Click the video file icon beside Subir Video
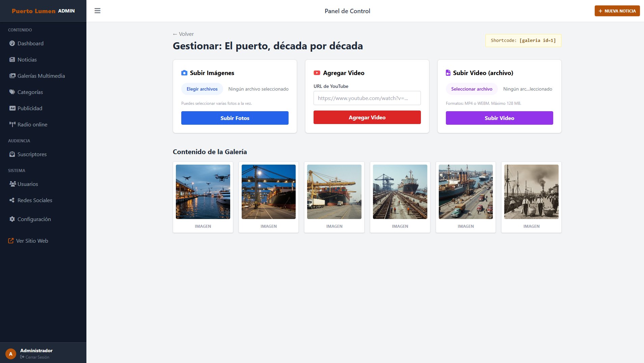644x363 pixels. (x=448, y=73)
